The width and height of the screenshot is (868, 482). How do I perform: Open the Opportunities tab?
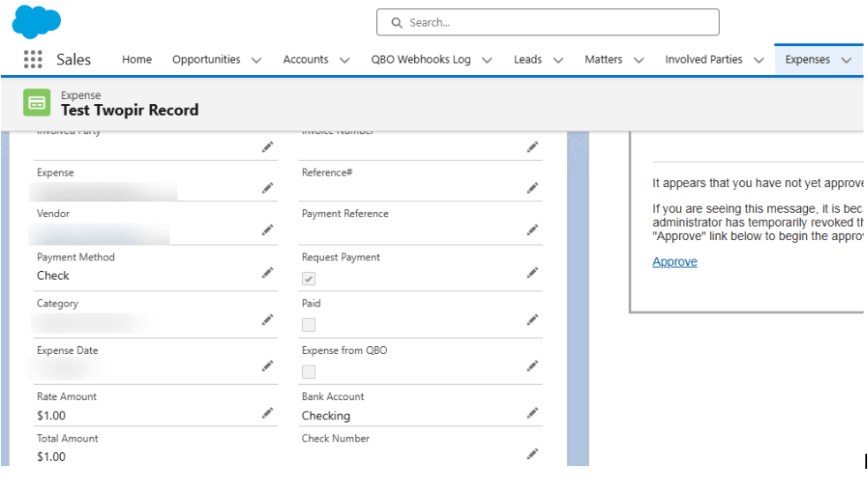tap(206, 59)
